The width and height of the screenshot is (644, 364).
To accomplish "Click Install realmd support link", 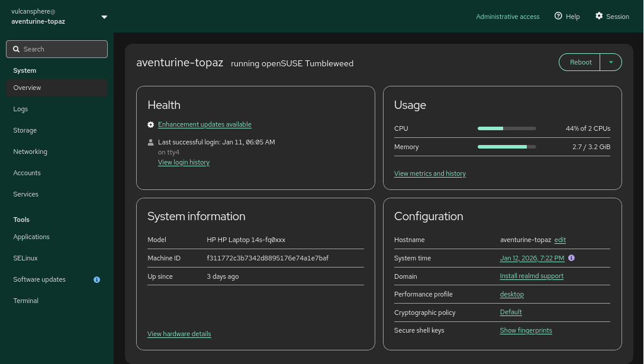I will click(x=532, y=276).
